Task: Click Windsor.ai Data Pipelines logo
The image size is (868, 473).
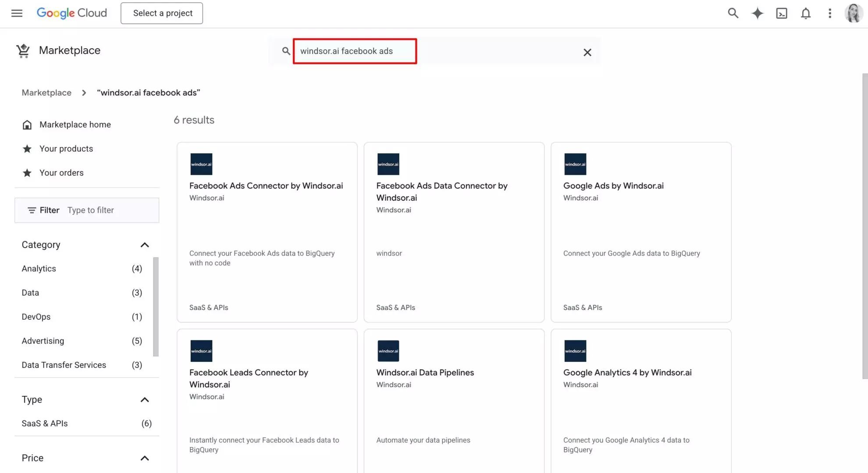Action: point(388,351)
